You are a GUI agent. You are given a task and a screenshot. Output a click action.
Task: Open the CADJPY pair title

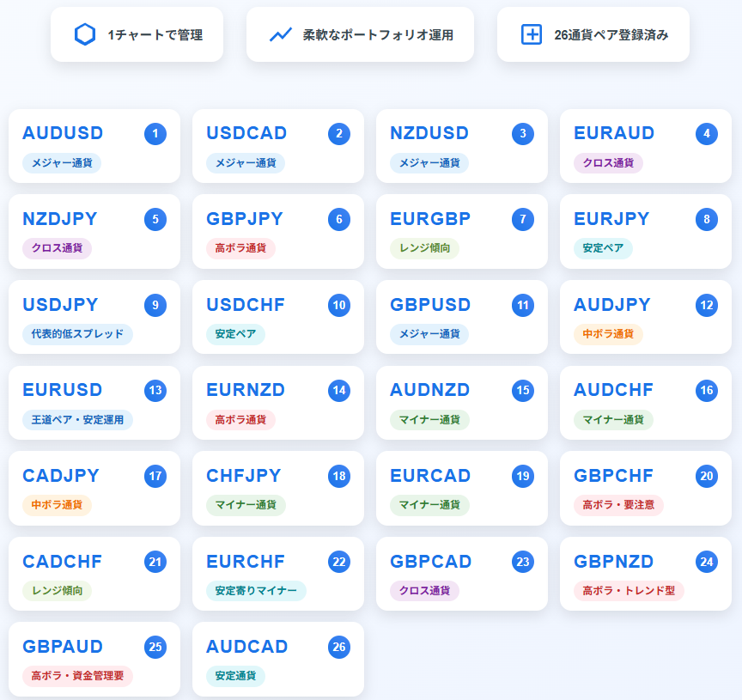tap(61, 476)
